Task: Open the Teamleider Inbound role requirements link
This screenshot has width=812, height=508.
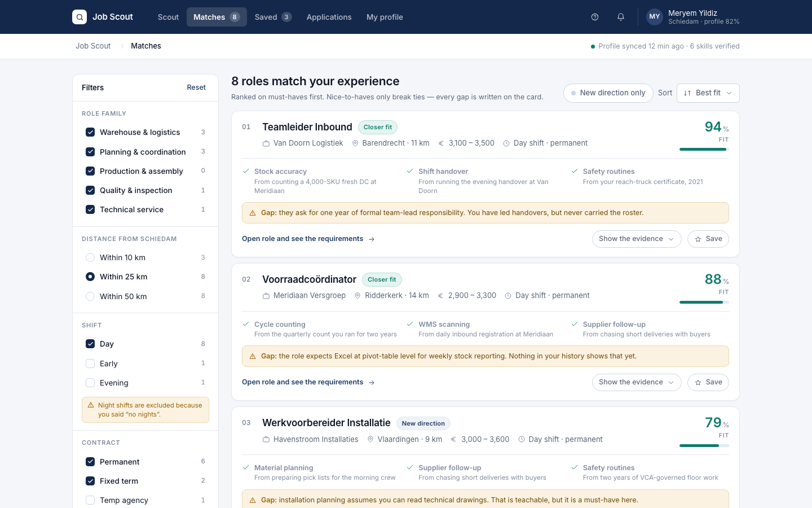Action: coord(308,239)
